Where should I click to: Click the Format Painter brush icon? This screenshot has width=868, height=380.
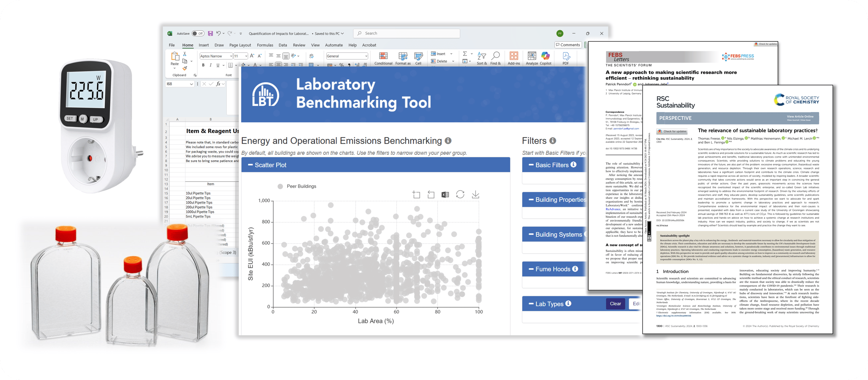click(185, 68)
